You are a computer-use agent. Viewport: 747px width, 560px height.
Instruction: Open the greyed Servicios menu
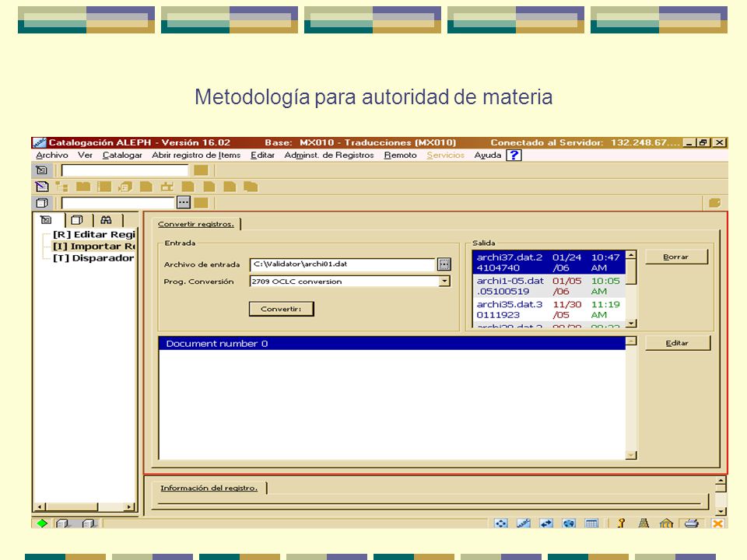[445, 156]
